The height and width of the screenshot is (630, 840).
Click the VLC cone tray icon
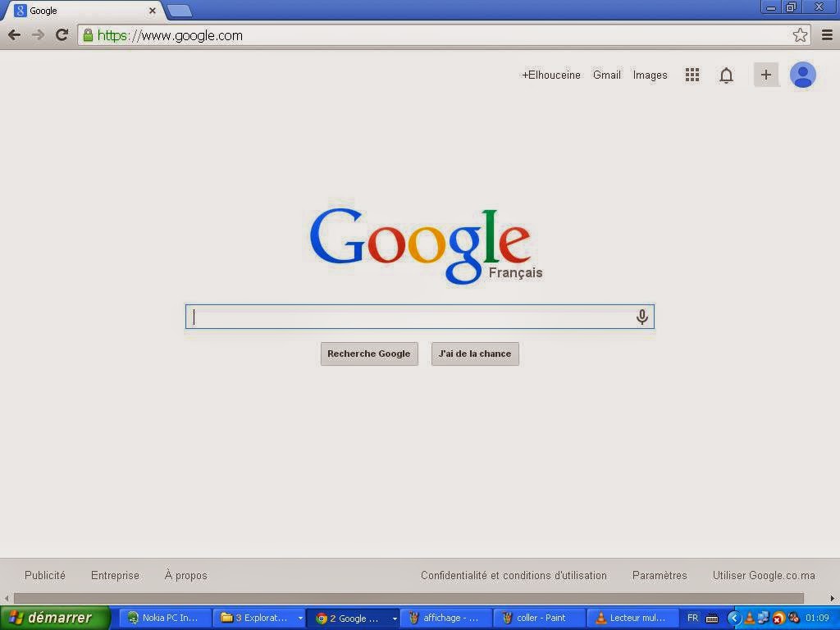pyautogui.click(x=750, y=619)
